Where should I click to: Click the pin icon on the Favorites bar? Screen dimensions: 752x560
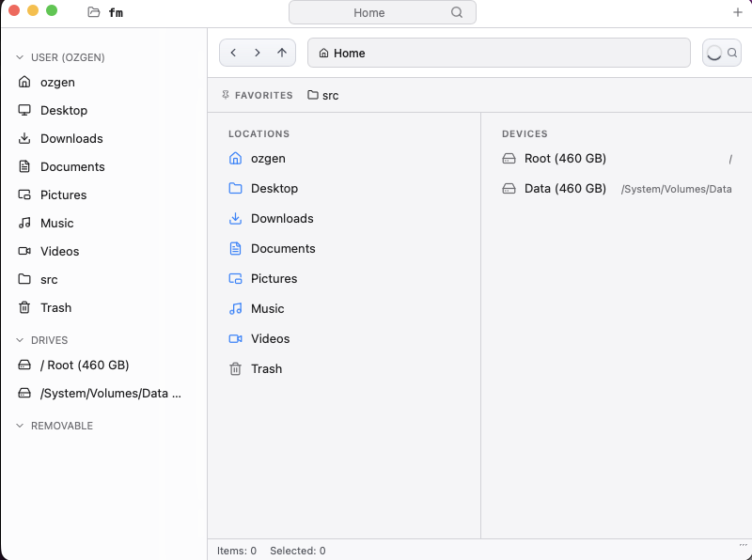[225, 95]
